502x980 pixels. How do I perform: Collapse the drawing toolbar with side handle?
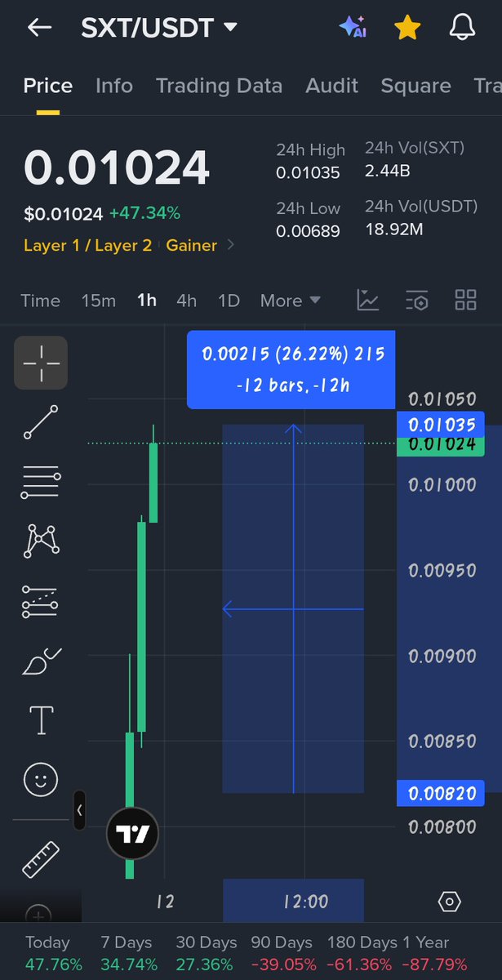79,811
